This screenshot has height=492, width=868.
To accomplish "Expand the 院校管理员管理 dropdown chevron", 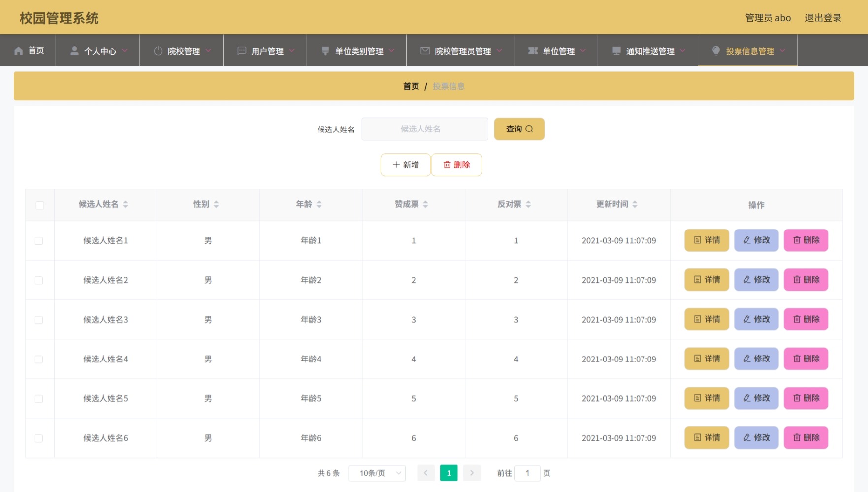I will coord(499,51).
